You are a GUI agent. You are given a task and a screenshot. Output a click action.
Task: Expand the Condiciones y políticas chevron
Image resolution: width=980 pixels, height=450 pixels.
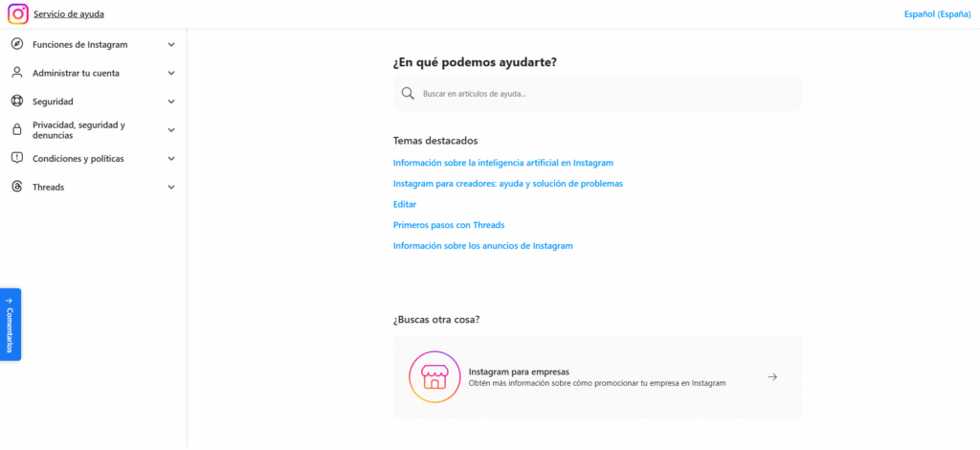pyautogui.click(x=171, y=159)
